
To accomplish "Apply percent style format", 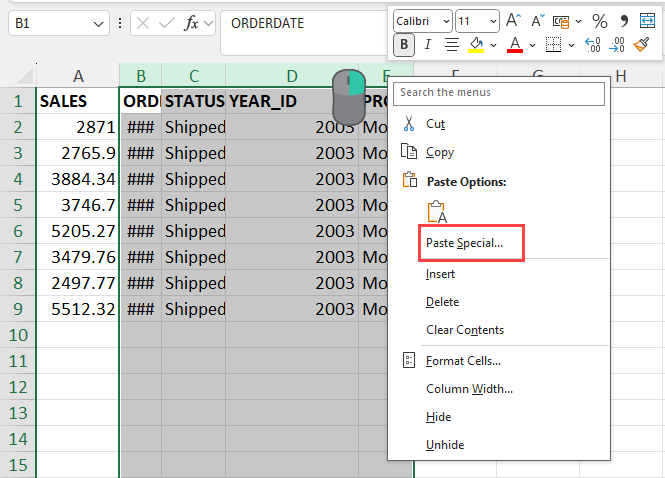I will (x=599, y=20).
